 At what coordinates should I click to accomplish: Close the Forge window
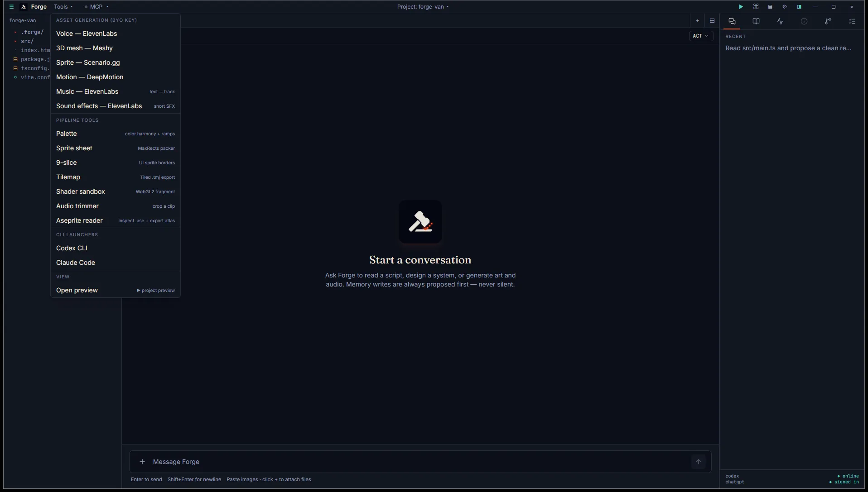click(x=852, y=7)
